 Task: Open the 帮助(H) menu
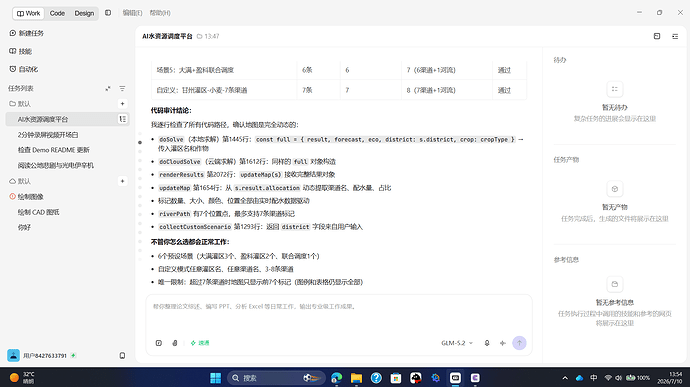coord(160,13)
